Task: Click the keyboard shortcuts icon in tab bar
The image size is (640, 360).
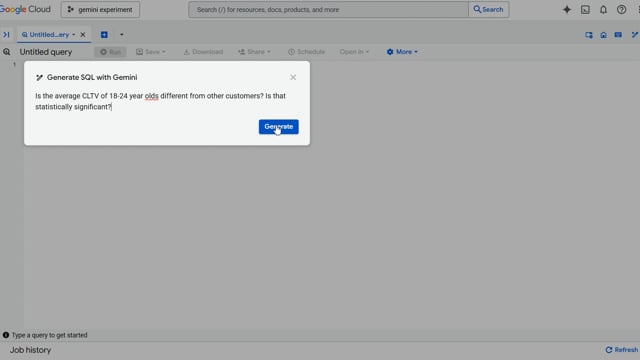Action: 618,35
